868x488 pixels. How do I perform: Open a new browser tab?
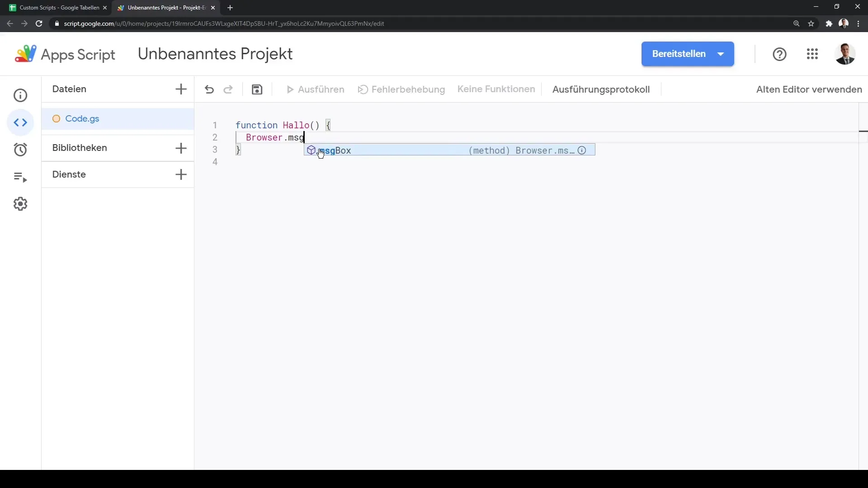[230, 8]
